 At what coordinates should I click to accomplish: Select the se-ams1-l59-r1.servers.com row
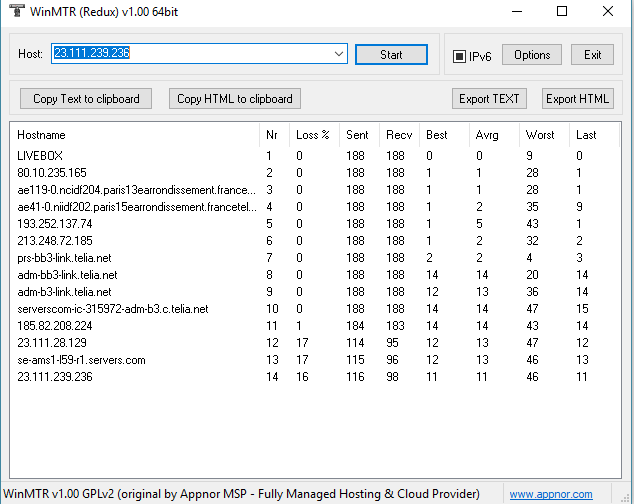coord(81,360)
